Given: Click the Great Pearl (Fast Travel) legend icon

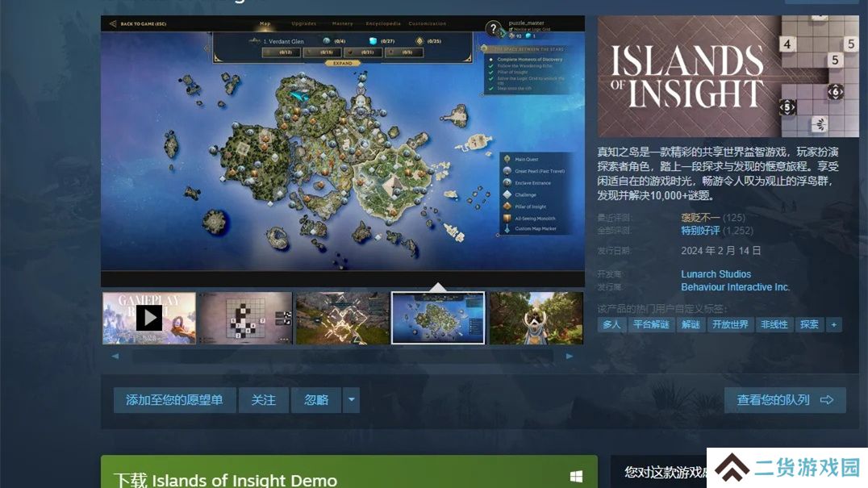Looking at the screenshot, I should [x=507, y=171].
